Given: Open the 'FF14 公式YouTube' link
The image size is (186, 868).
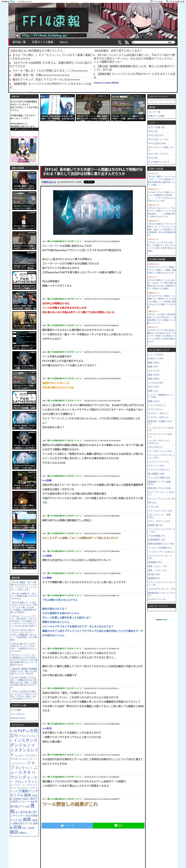Looking at the screenshot, I should pos(157,143).
